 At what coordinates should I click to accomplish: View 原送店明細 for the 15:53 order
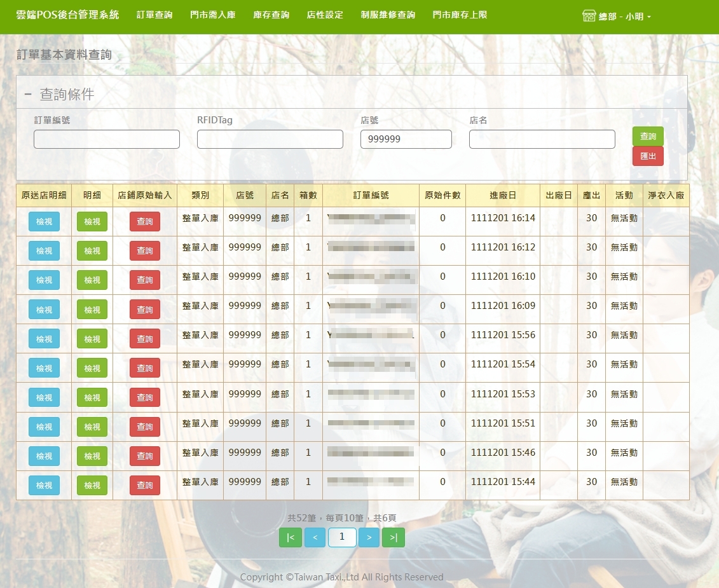(44, 398)
